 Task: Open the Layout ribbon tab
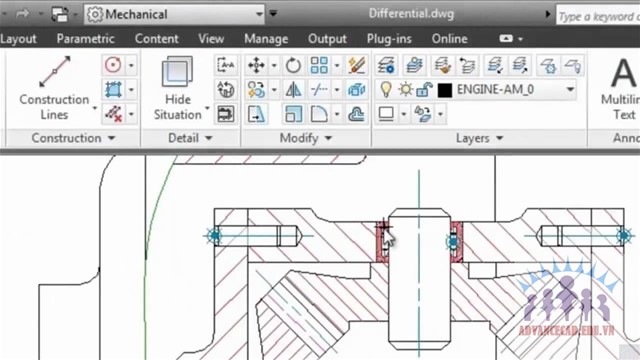click(18, 39)
